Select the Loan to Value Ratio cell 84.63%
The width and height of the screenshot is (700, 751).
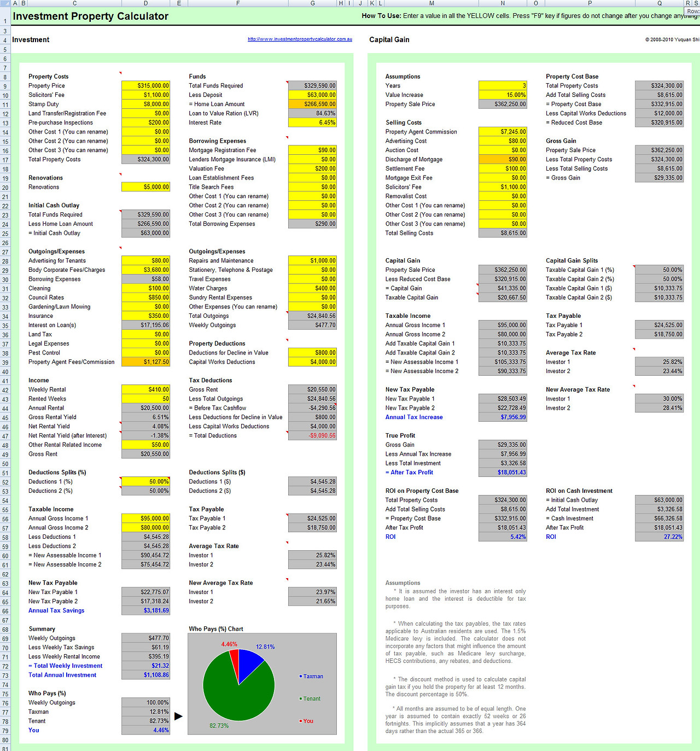point(312,113)
